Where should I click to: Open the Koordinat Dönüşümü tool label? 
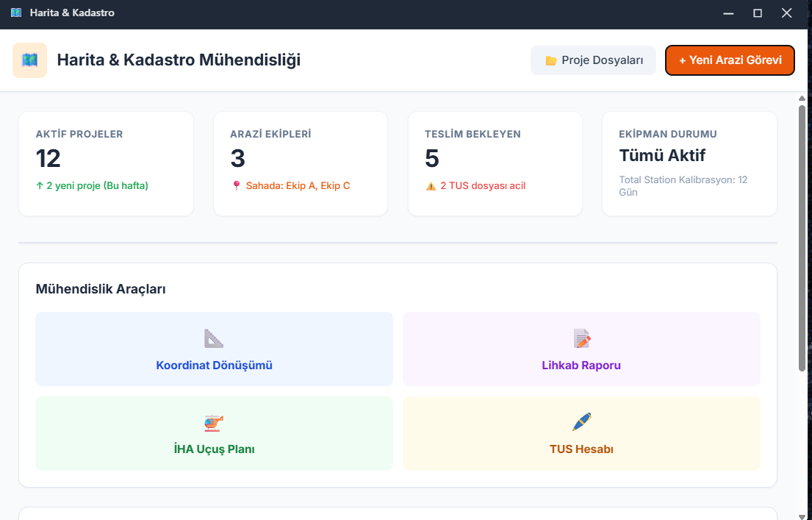(x=214, y=365)
